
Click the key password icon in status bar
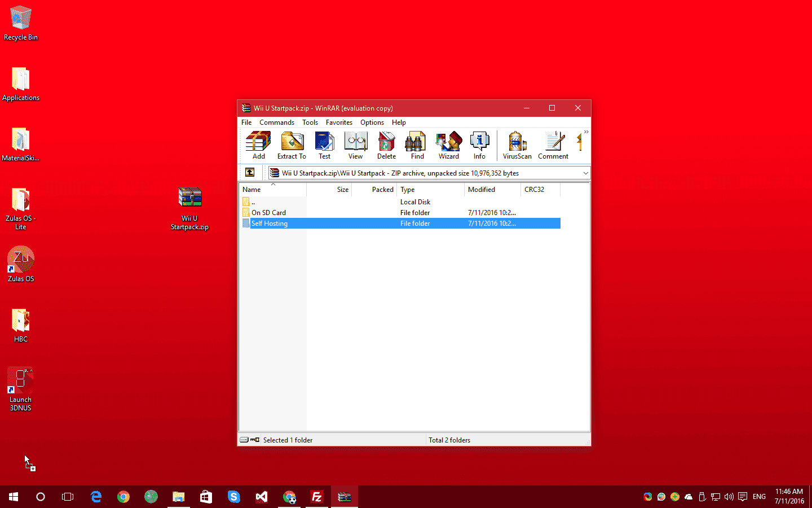(x=255, y=440)
